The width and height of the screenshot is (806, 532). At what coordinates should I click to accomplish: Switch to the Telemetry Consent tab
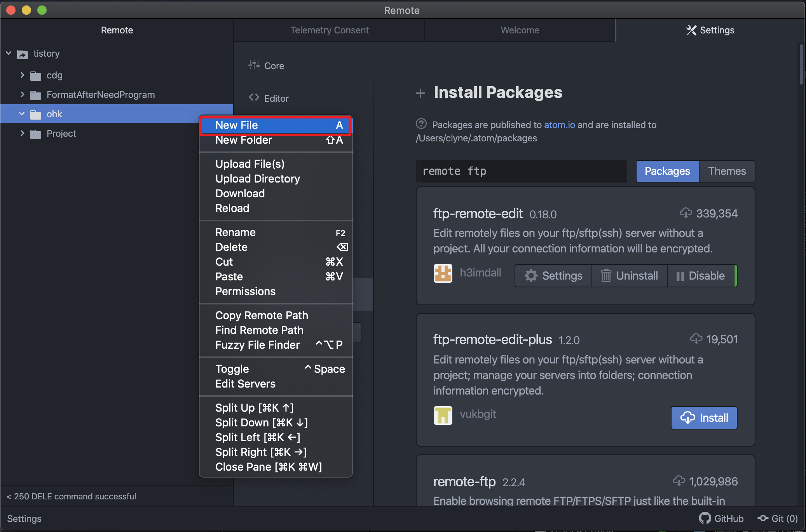(x=329, y=30)
